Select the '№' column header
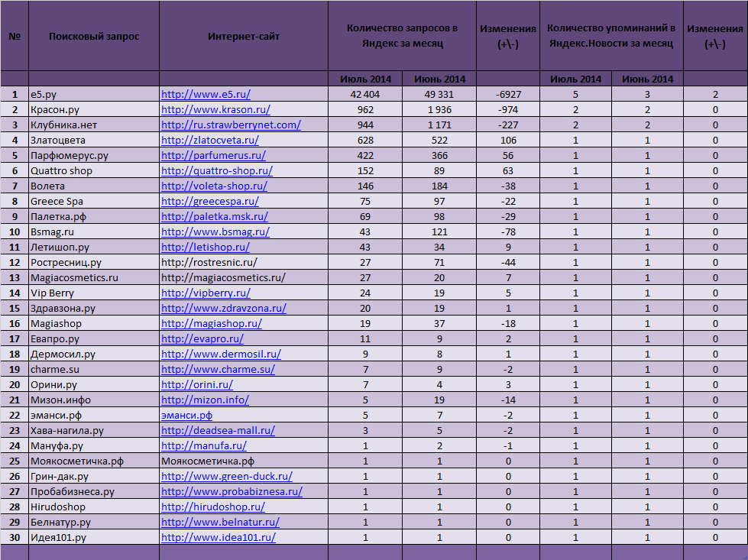 (x=15, y=36)
